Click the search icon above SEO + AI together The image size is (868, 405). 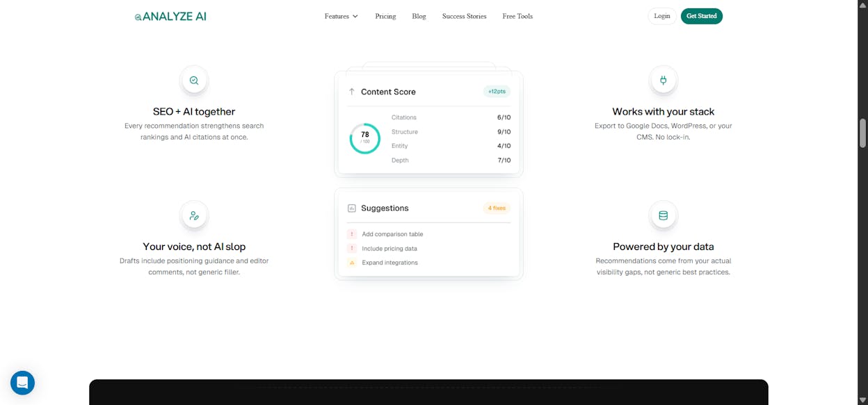pyautogui.click(x=194, y=81)
